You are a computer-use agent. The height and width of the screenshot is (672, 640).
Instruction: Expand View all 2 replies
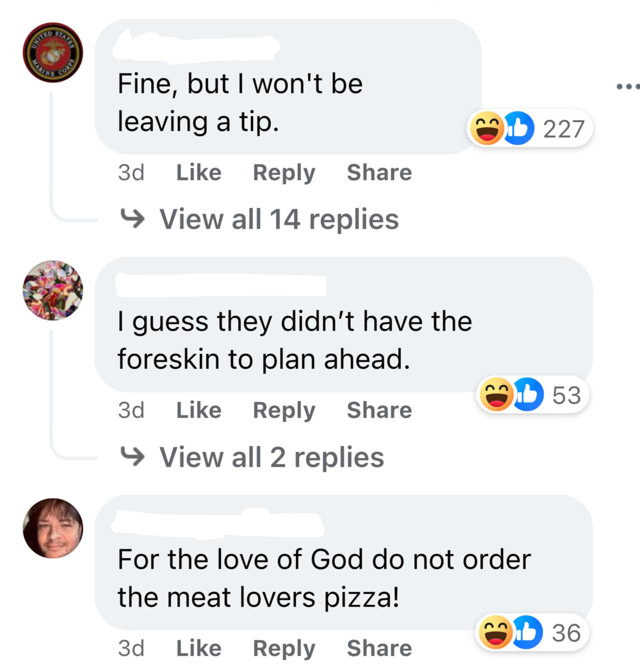pyautogui.click(x=272, y=457)
